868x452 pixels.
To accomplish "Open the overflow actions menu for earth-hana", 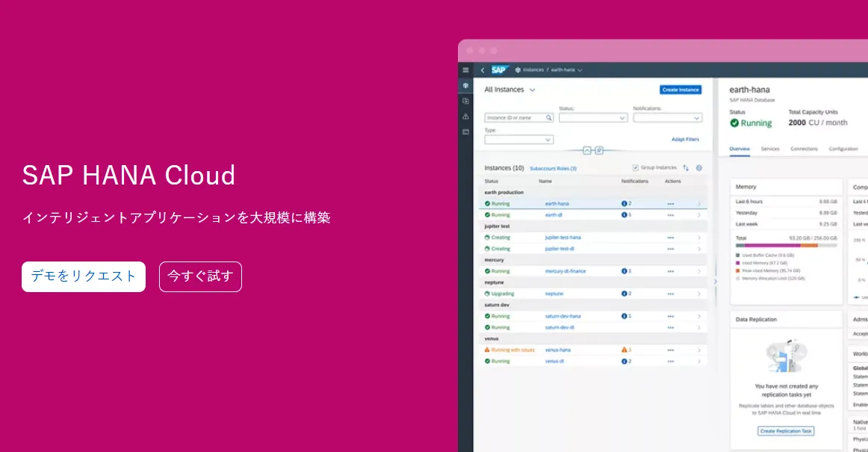I will pos(670,202).
